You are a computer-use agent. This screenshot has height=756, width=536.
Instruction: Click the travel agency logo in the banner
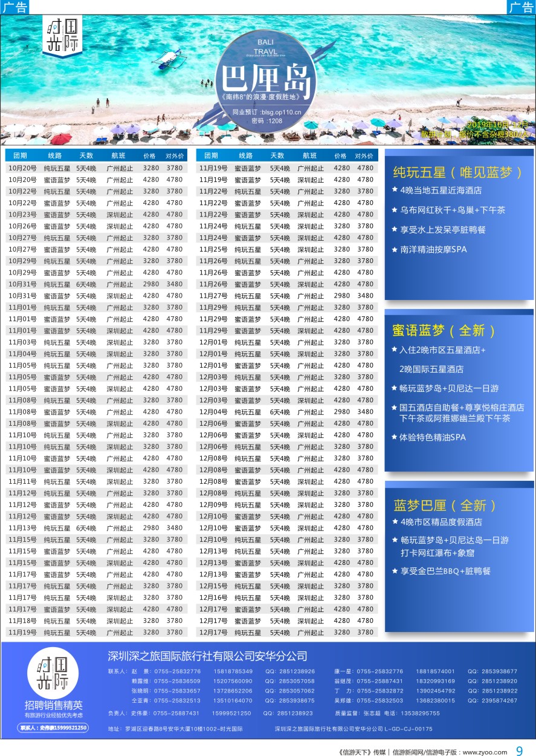[x=63, y=37]
